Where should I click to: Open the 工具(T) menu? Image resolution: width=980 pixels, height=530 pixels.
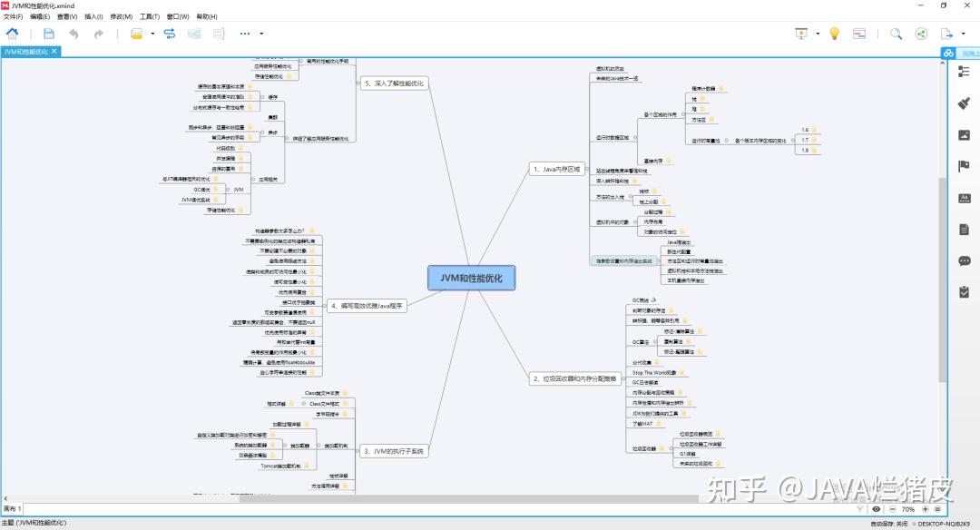point(150,17)
